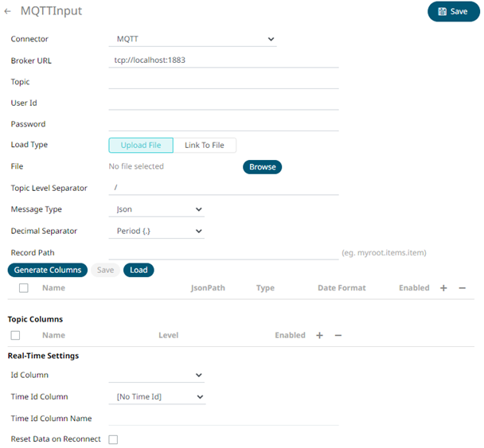484x448 pixels.
Task: Focus the User Id input field
Action: [x=224, y=103]
